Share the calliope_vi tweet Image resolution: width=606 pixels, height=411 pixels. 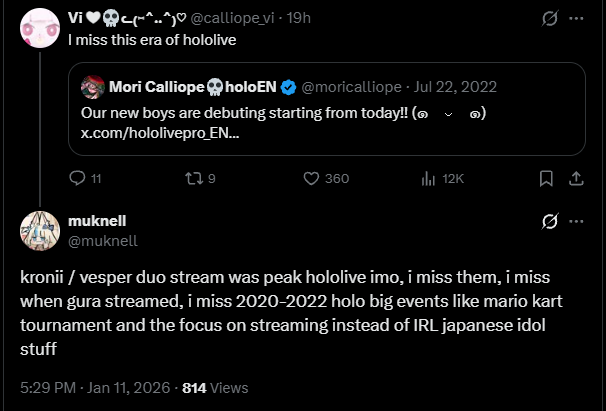click(576, 178)
